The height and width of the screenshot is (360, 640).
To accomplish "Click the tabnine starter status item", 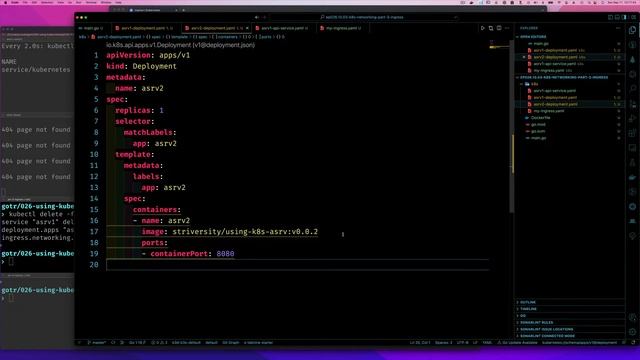I will coord(258,343).
